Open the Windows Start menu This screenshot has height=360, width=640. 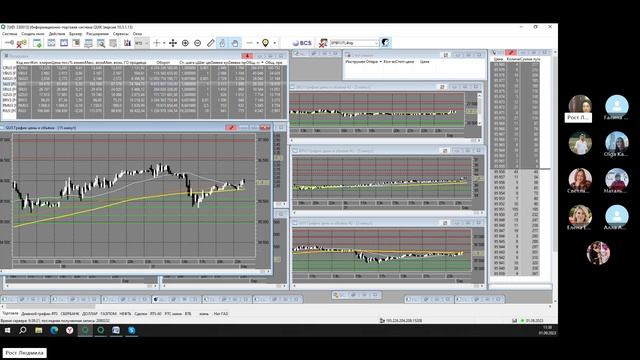click(7, 330)
